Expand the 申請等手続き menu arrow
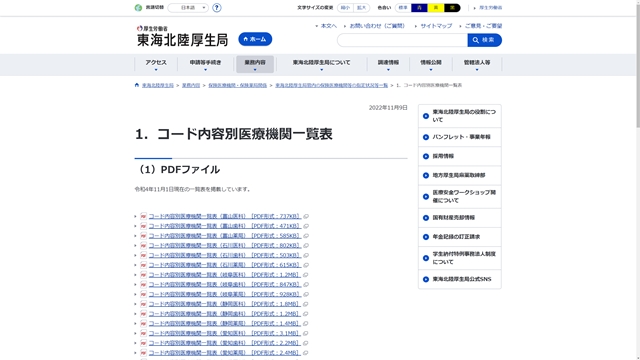Viewport: 640px width, 360px height. pyautogui.click(x=205, y=70)
